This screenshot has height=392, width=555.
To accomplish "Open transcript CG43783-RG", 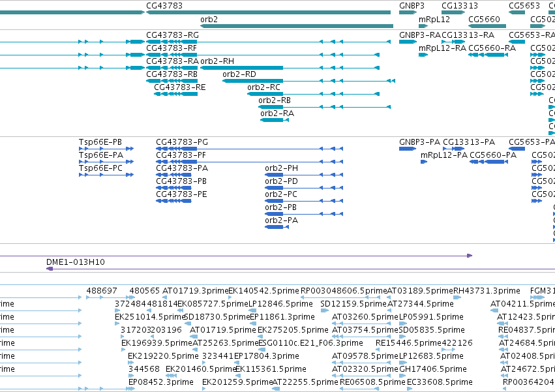I will pyautogui.click(x=172, y=35).
